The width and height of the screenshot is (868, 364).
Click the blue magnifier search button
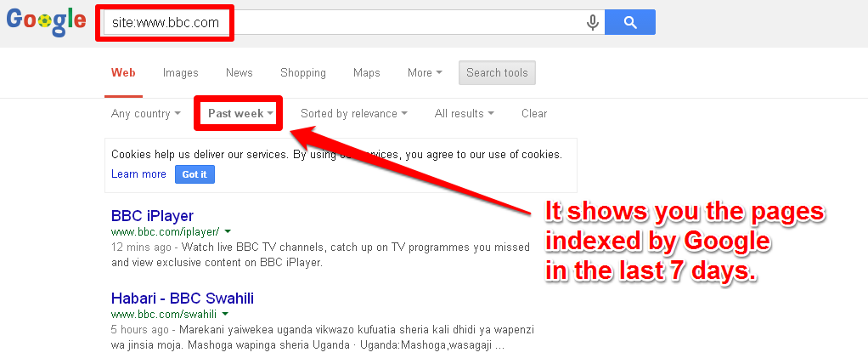[x=630, y=22]
